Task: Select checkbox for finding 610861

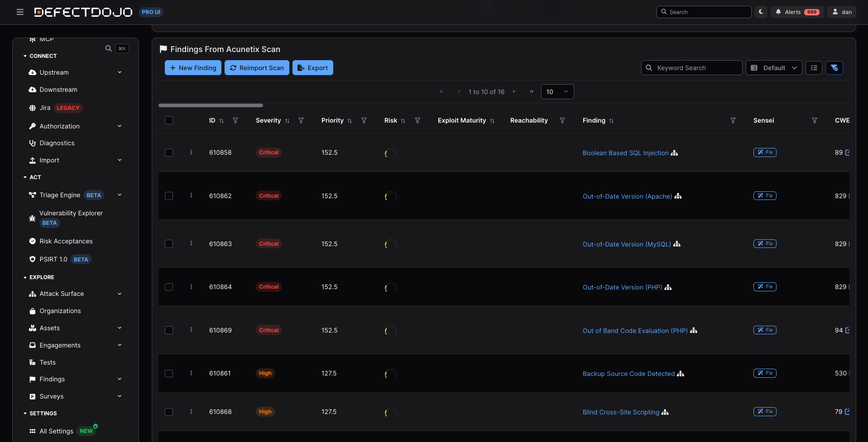Action: [169, 373]
